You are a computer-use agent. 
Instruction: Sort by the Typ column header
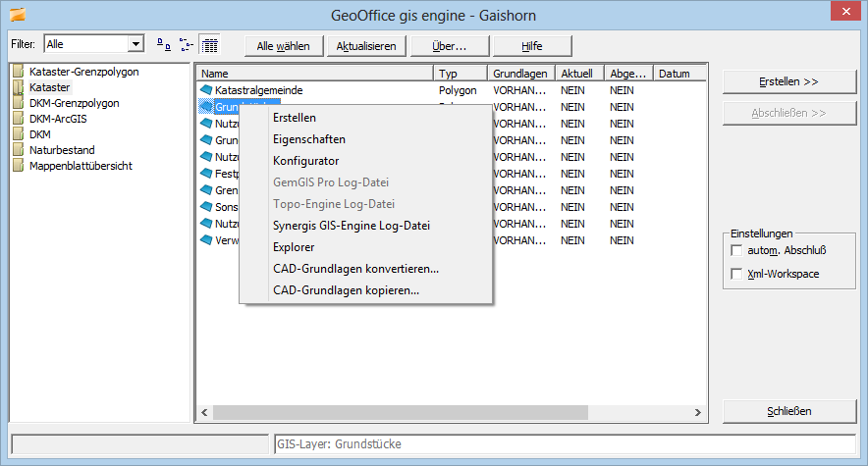[x=461, y=74]
